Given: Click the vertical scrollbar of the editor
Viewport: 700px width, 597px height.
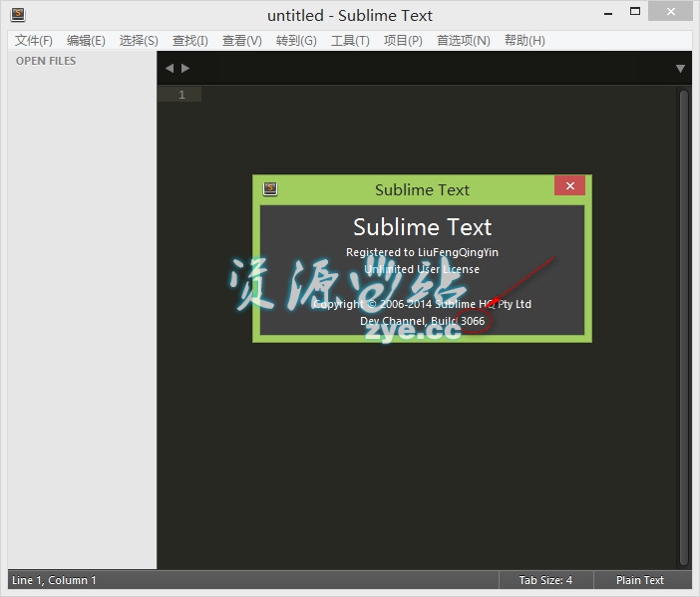Looking at the screenshot, I should 683,328.
